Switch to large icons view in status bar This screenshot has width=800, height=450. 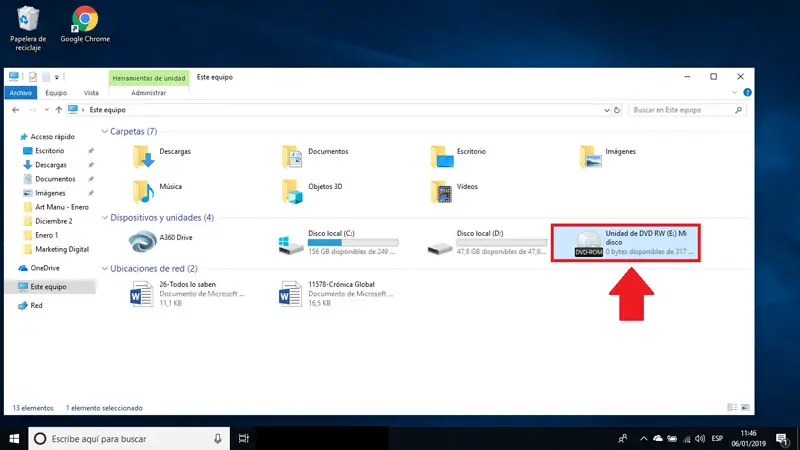point(745,407)
